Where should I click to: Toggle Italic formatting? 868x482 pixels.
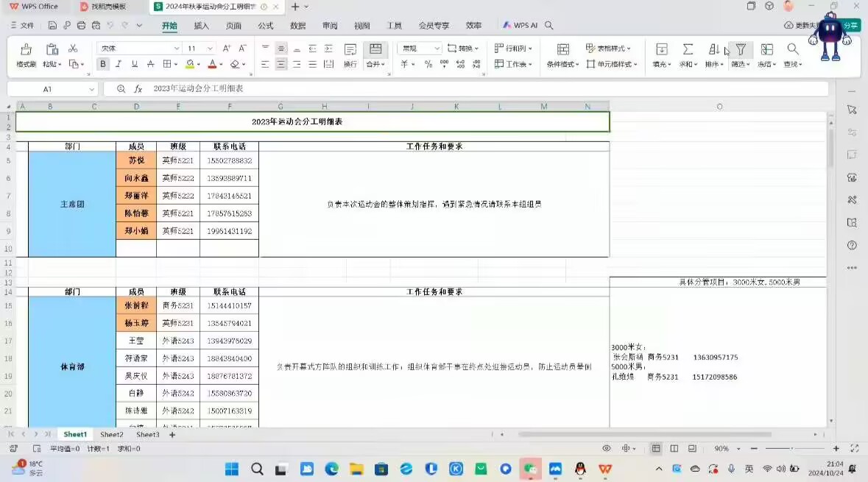[x=119, y=64]
